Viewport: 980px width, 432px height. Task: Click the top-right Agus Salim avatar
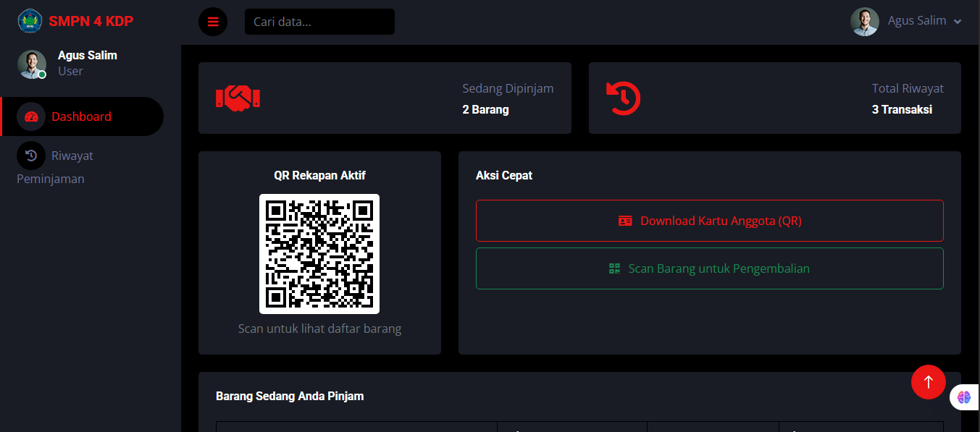click(864, 22)
